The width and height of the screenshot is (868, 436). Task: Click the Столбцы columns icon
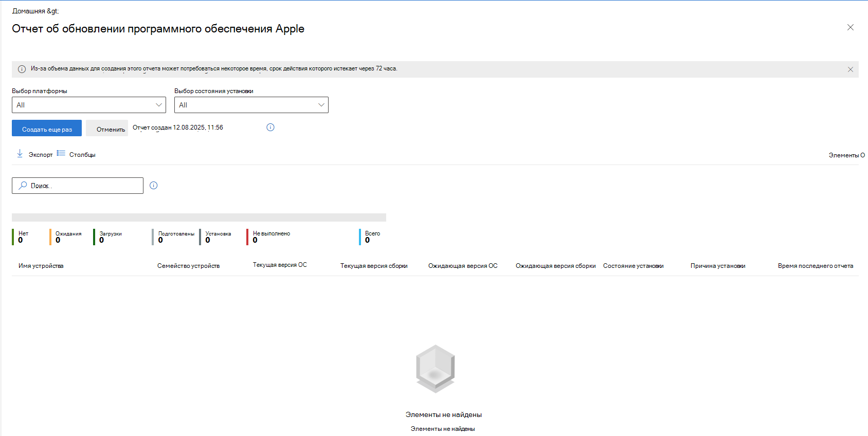[61, 153]
